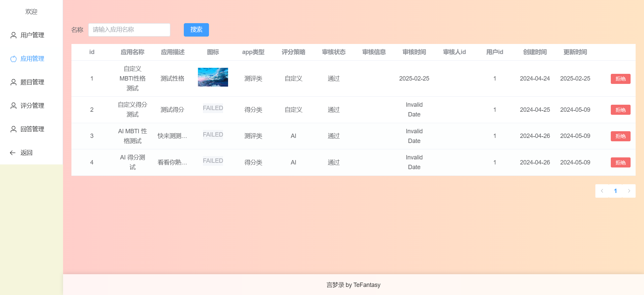Go to next page arrow
644x295 pixels.
629,191
